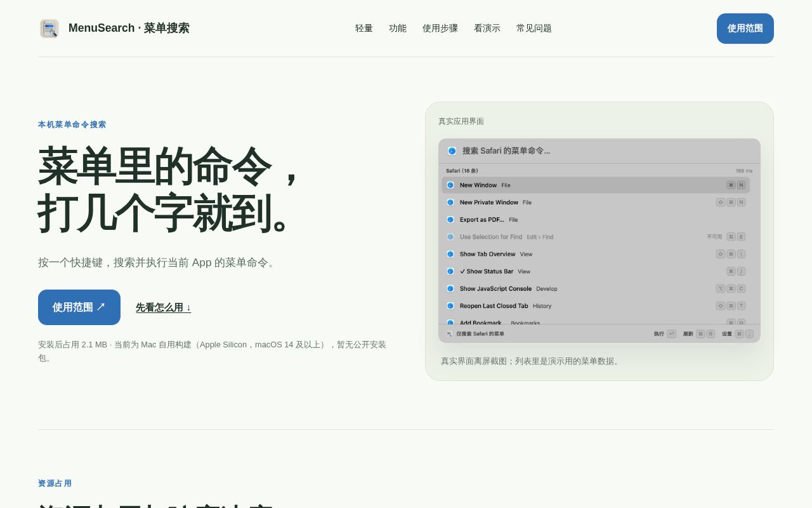Viewport: 812px width, 508px height.
Task: Go to the 功能 section link
Action: click(398, 29)
